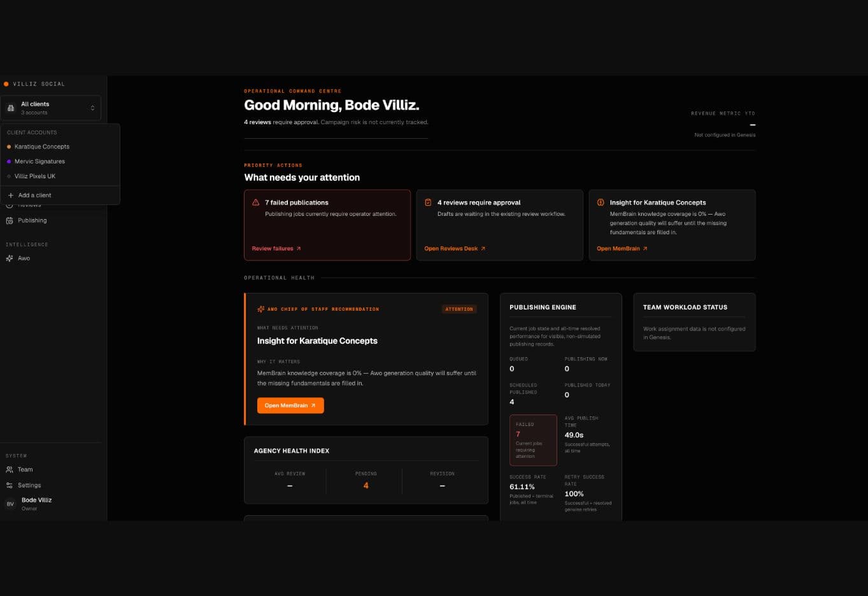The height and width of the screenshot is (596, 868).
Task: Click the warning triangle on failed publications card
Action: tap(256, 202)
